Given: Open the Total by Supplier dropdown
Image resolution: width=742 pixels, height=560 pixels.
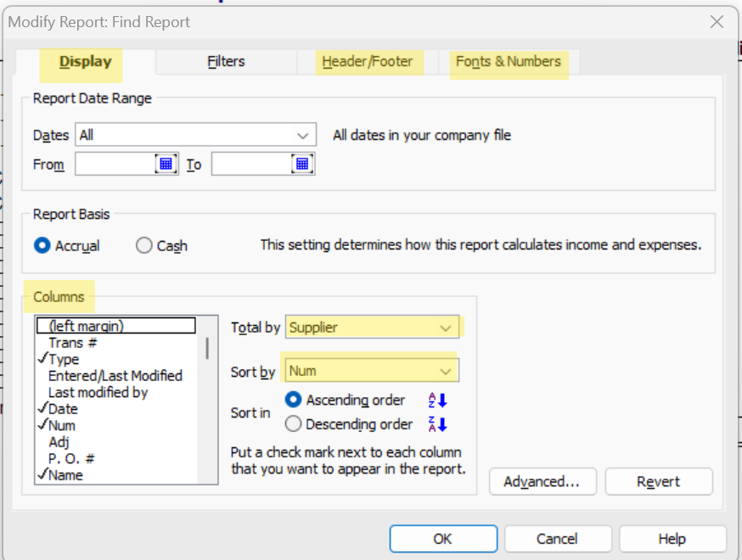Looking at the screenshot, I should pos(372,328).
